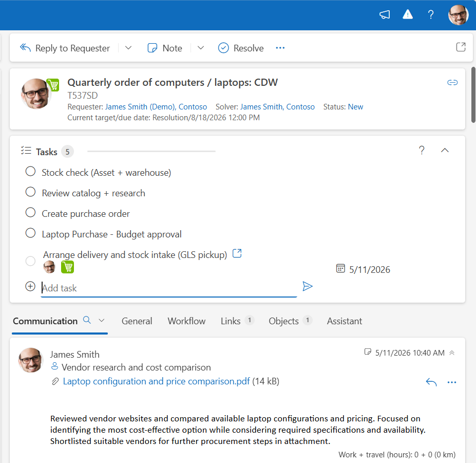Image resolution: width=476 pixels, height=463 pixels.
Task: Collapse the Tasks panel
Action: tap(445, 150)
